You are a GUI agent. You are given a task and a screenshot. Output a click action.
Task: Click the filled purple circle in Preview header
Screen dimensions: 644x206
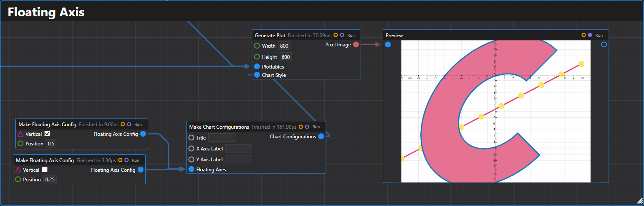pos(590,35)
